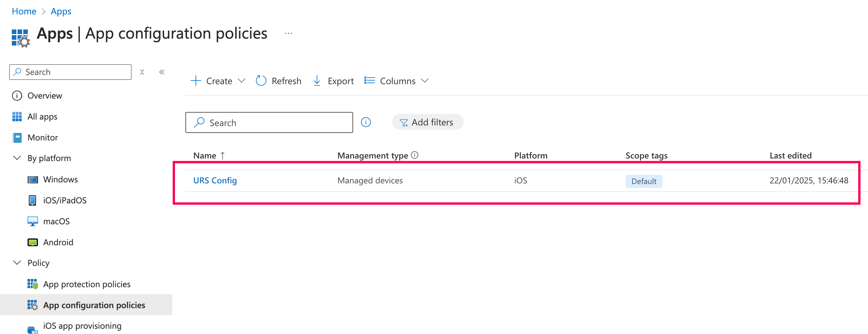The width and height of the screenshot is (868, 334).
Task: Open the URS Config policy link
Action: point(215,180)
